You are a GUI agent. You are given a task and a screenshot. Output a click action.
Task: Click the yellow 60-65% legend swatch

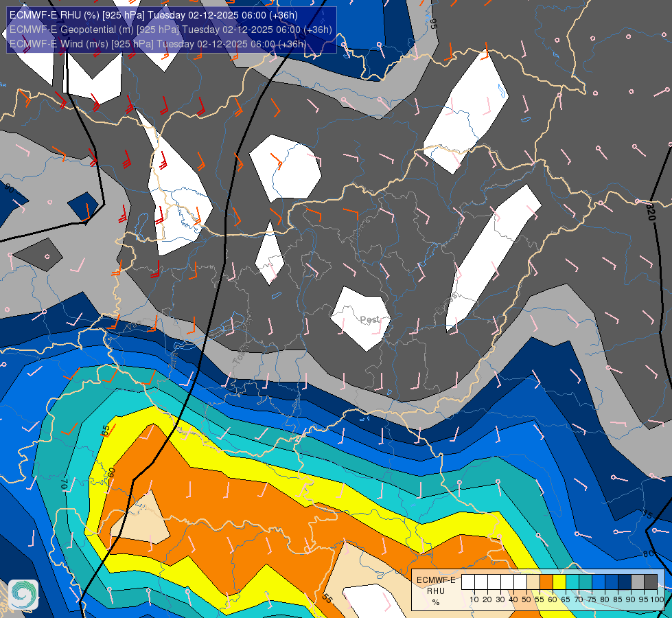pos(559,582)
